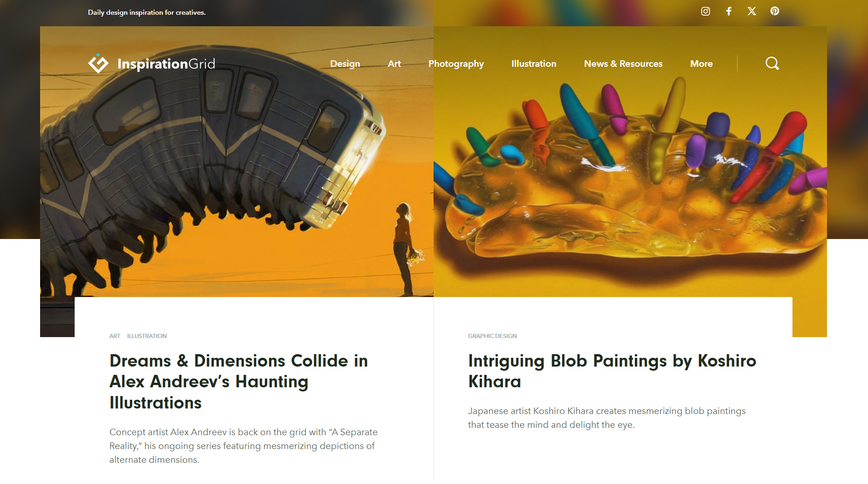This screenshot has width=868, height=484.
Task: Expand the More navigation menu
Action: pyautogui.click(x=701, y=64)
